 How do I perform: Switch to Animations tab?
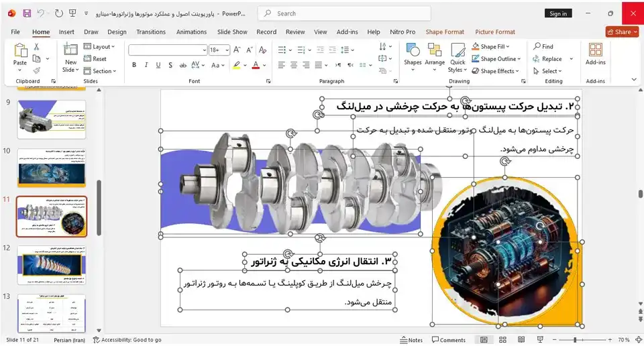point(191,32)
